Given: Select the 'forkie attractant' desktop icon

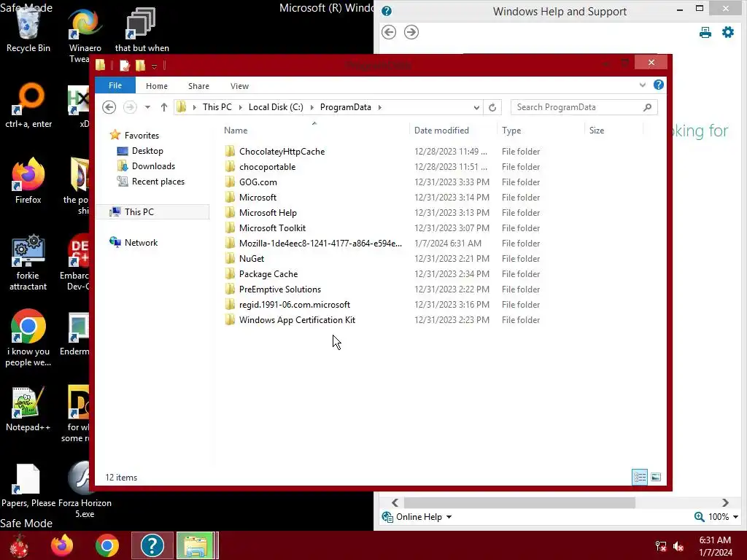Looking at the screenshot, I should pos(28,262).
